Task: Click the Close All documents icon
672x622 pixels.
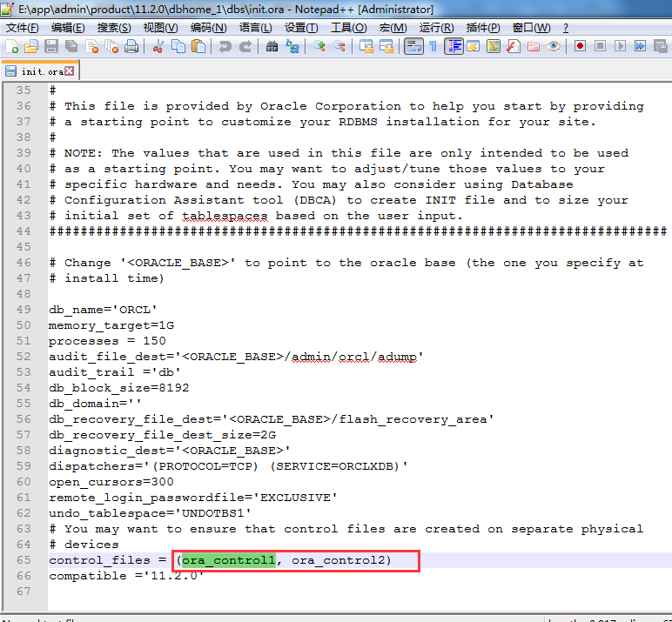Action: (x=111, y=46)
